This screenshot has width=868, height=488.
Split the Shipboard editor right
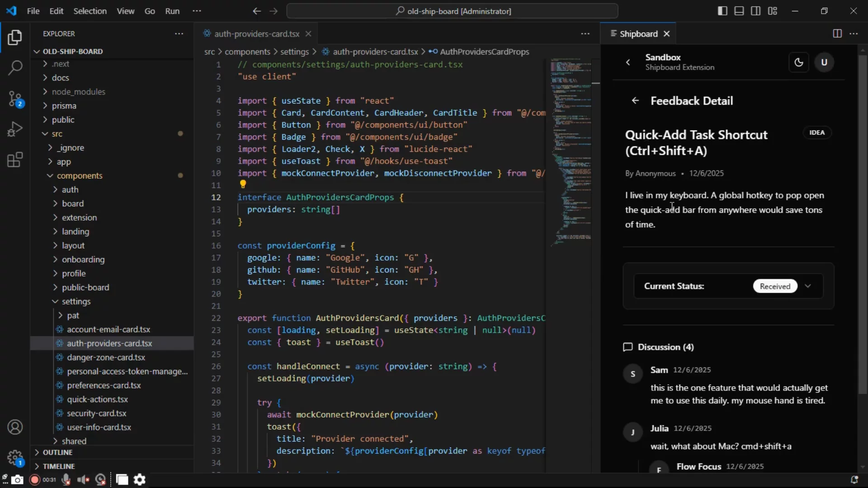[x=837, y=34]
